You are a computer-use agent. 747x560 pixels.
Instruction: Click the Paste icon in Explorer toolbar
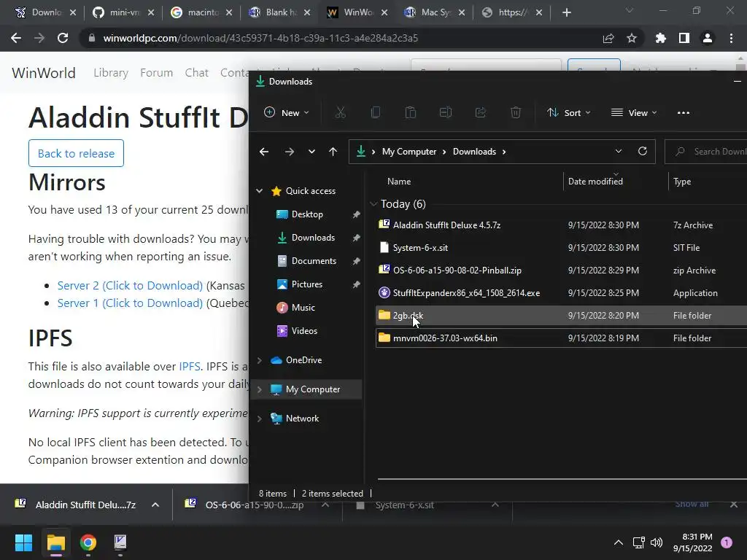tap(410, 113)
